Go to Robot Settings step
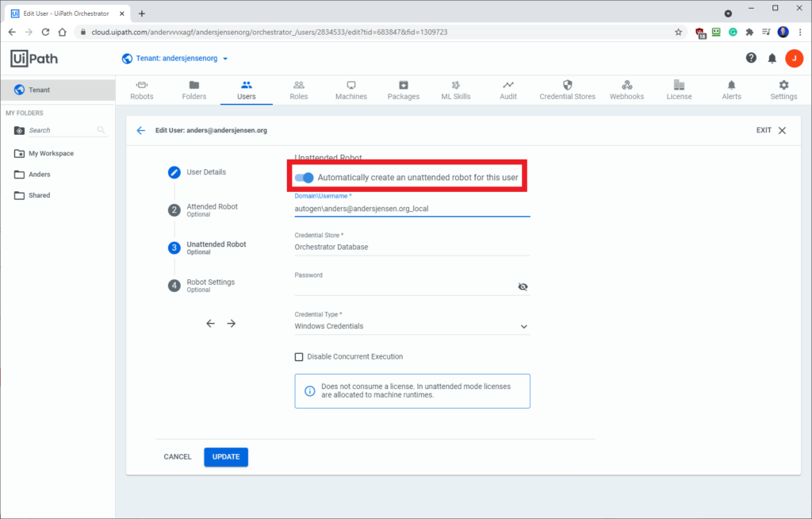 (x=201, y=286)
